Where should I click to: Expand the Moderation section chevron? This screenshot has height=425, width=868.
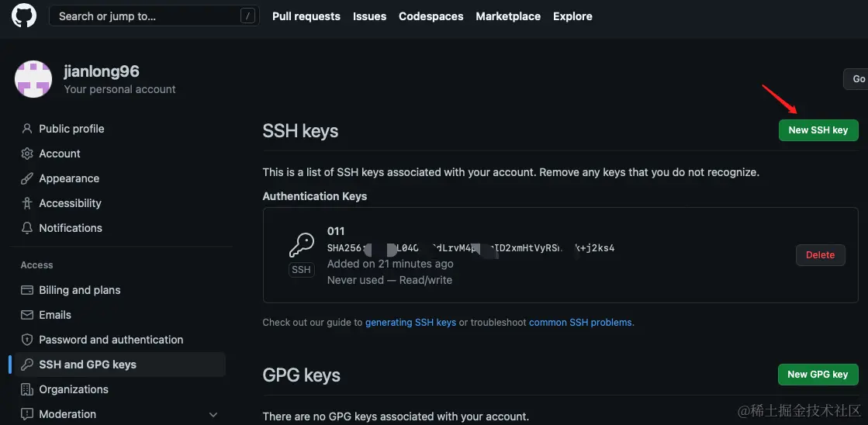pos(213,415)
